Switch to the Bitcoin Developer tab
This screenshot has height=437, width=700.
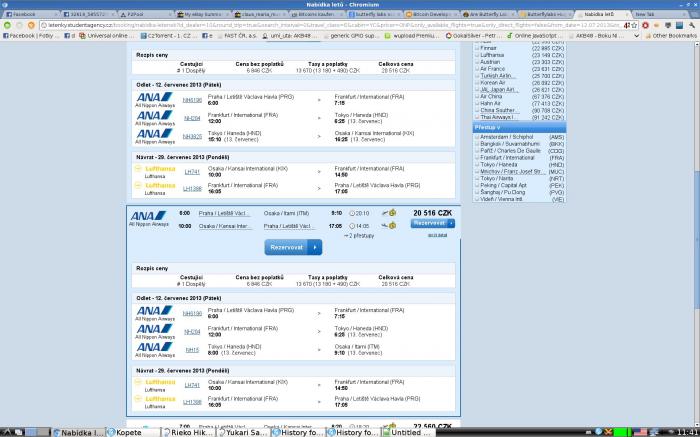click(432, 14)
